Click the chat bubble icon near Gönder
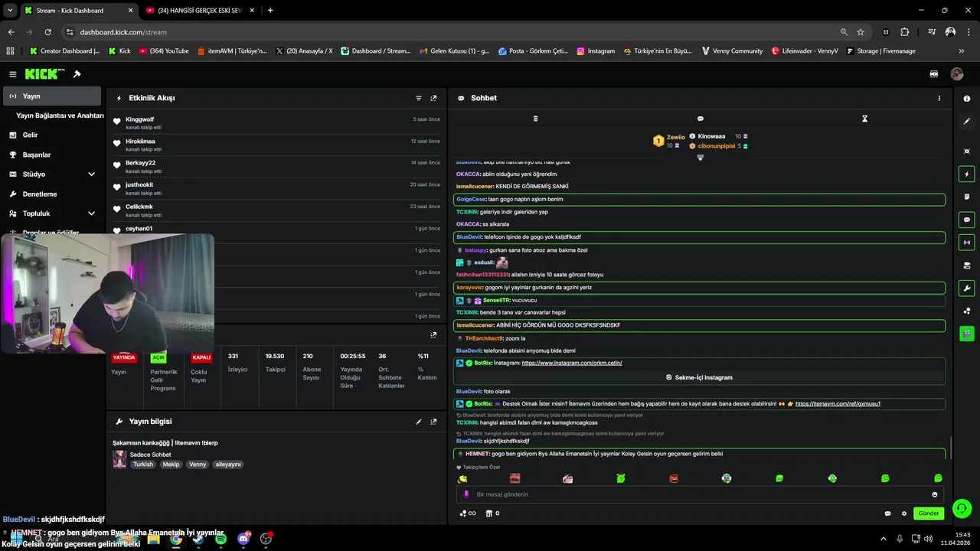 tap(888, 514)
